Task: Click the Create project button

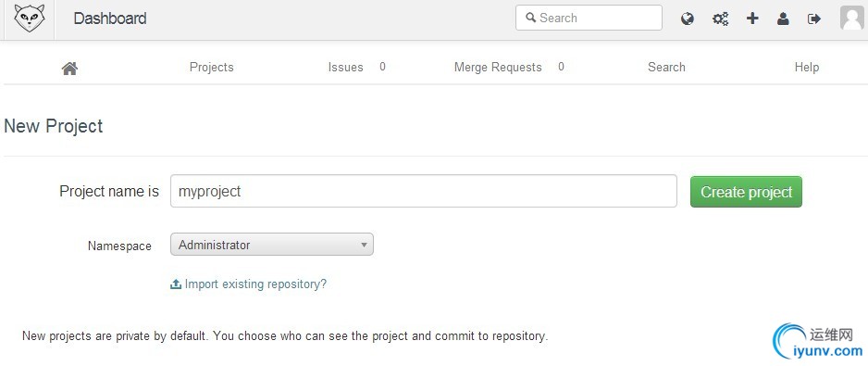Action: click(746, 192)
